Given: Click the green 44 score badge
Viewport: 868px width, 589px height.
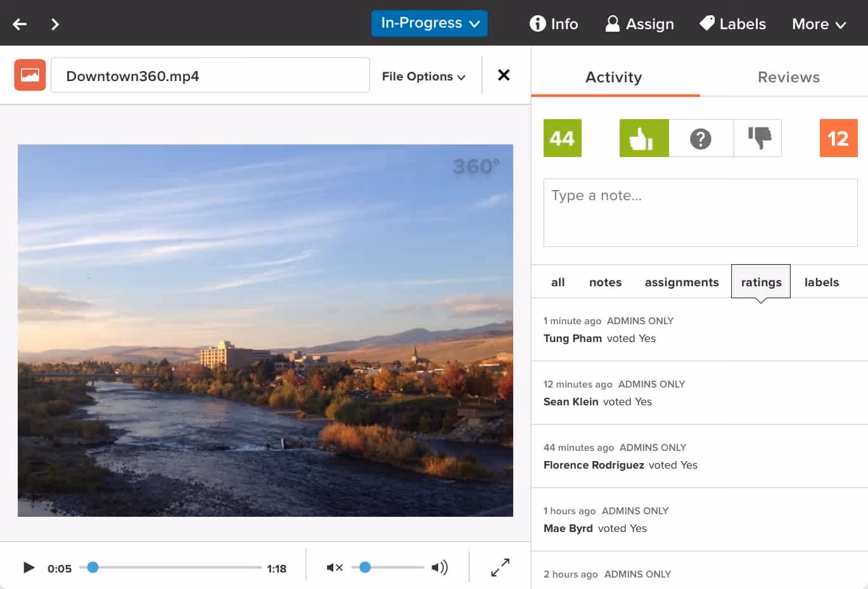Looking at the screenshot, I should tap(563, 138).
